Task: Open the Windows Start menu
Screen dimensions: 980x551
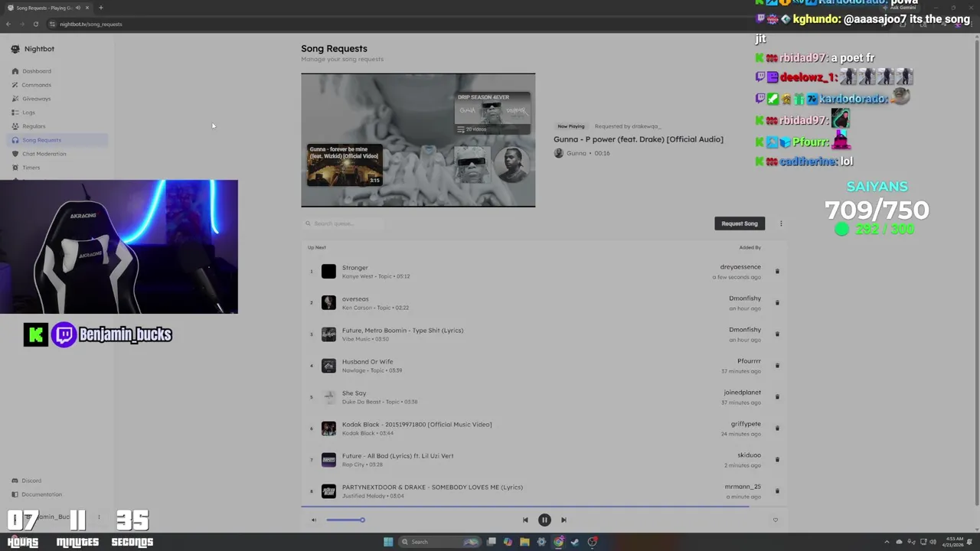Action: pos(388,542)
